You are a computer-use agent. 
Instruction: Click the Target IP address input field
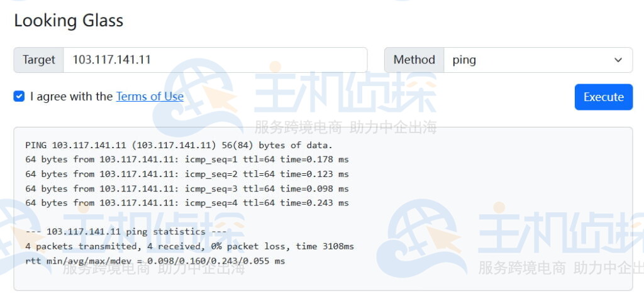click(215, 60)
